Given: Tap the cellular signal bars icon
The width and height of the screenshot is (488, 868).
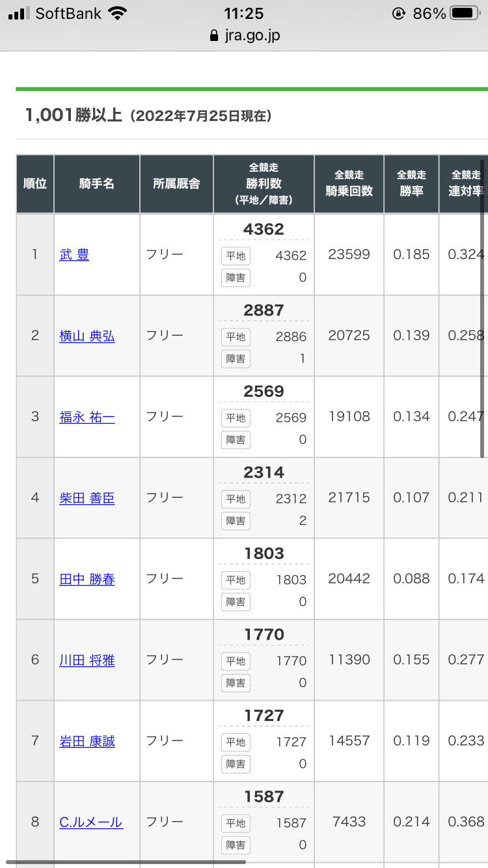Looking at the screenshot, I should 18,13.
